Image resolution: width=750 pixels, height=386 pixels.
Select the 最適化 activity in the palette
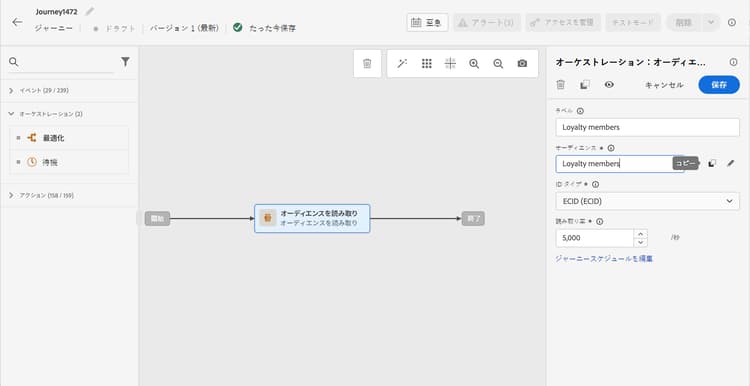69,138
